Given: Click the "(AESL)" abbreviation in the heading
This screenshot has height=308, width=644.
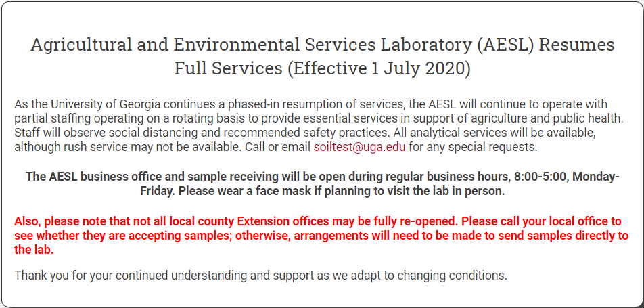Looking at the screenshot, I should point(505,45).
